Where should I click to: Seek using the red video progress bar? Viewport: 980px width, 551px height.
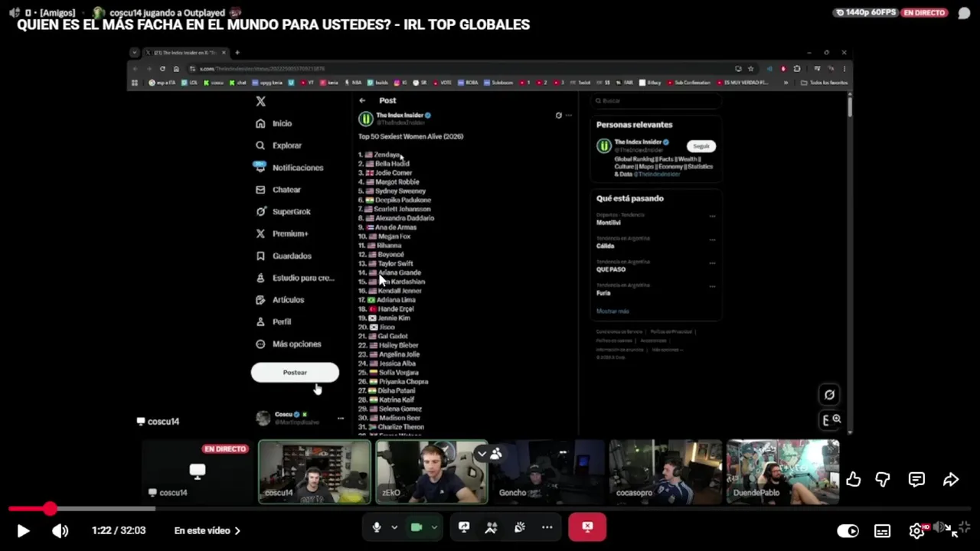pyautogui.click(x=490, y=509)
